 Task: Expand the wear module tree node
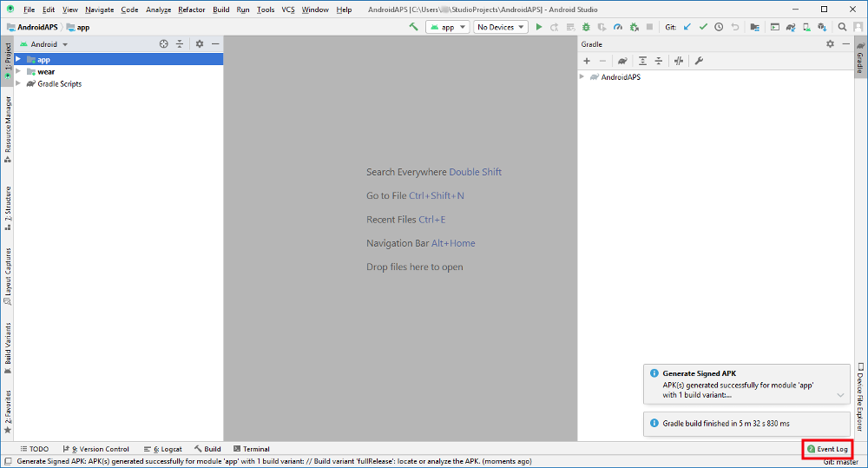coord(18,71)
